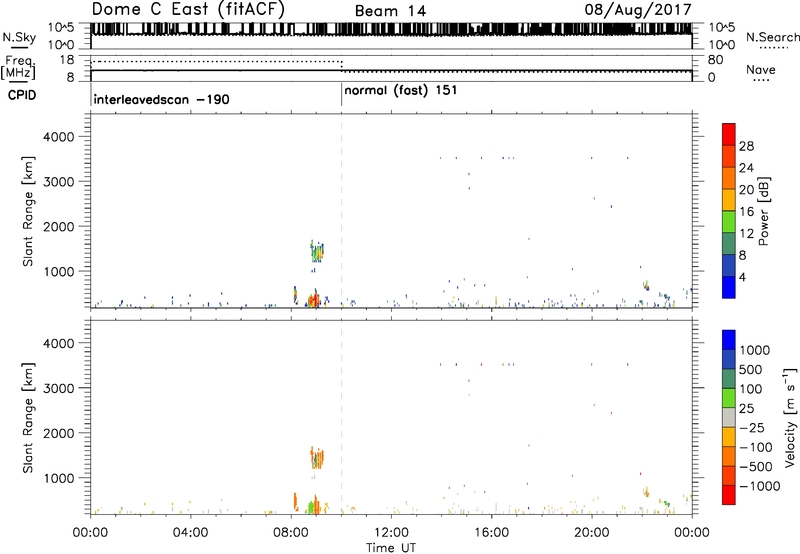Viewport: 800px width, 554px height.
Task: Click the red bottom of Velocity color bar
Action: (729, 495)
